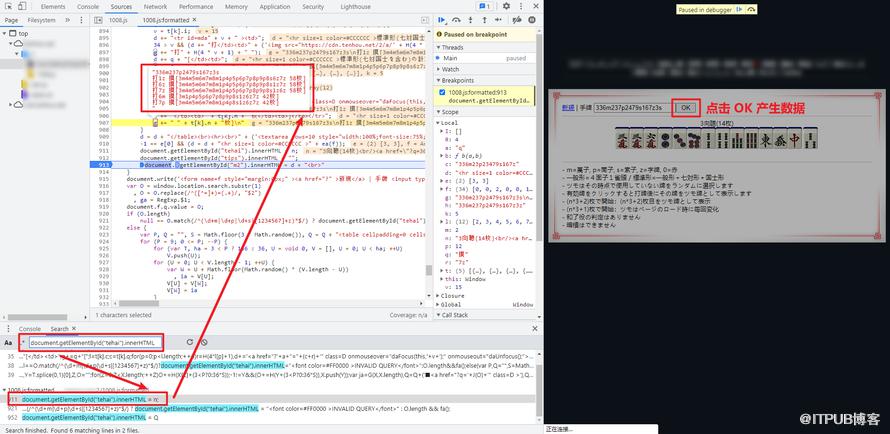Toggle the file navigator sidebar icon
This screenshot has width=890, height=434.
click(99, 20)
